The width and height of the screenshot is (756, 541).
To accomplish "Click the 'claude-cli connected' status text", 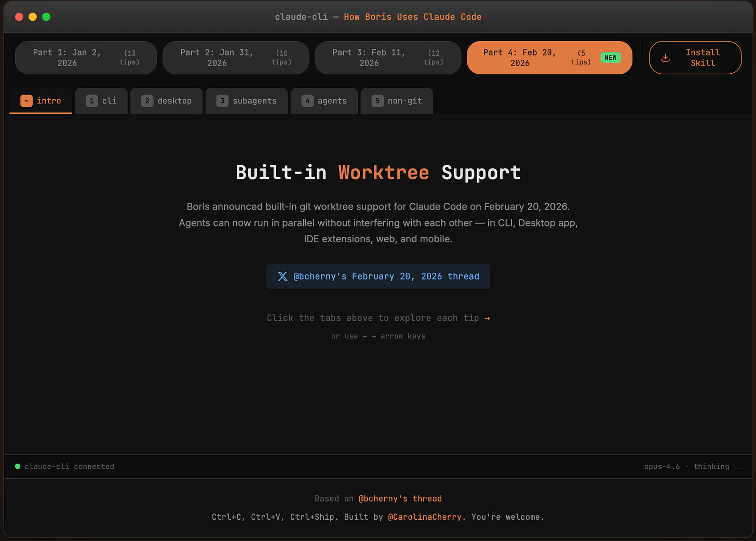I will pyautogui.click(x=69, y=467).
